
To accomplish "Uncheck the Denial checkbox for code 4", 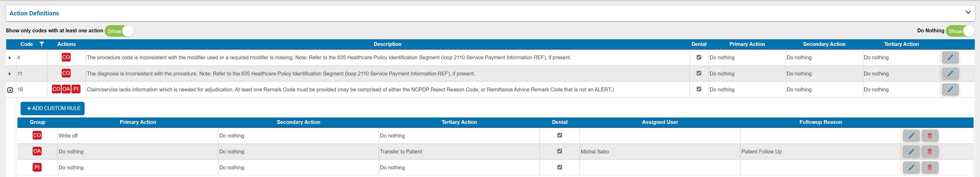I will pos(699,57).
